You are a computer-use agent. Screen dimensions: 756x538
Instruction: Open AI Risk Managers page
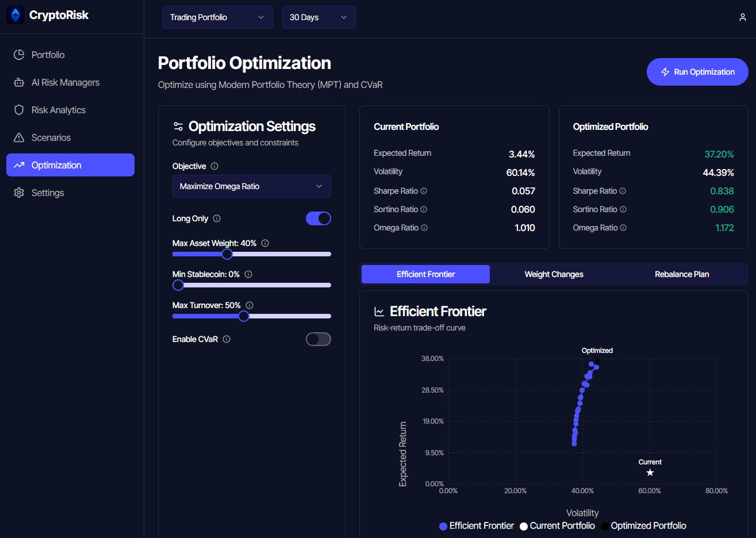(x=70, y=82)
